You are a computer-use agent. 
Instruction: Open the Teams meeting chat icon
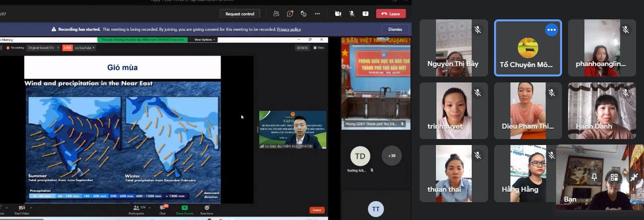pos(290,14)
